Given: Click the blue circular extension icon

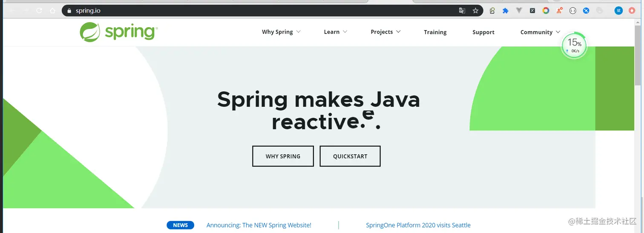Looking at the screenshot, I should [586, 11].
